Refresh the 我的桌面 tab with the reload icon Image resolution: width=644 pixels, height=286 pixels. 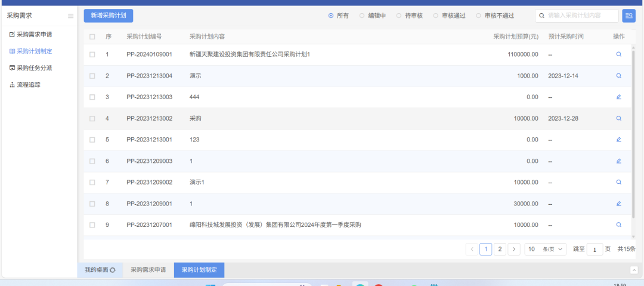(113, 270)
